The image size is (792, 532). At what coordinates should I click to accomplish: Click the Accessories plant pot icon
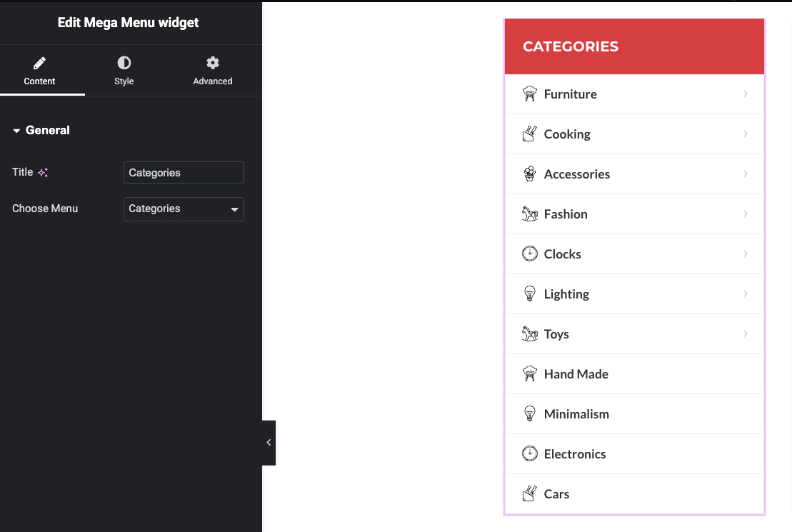tap(529, 174)
